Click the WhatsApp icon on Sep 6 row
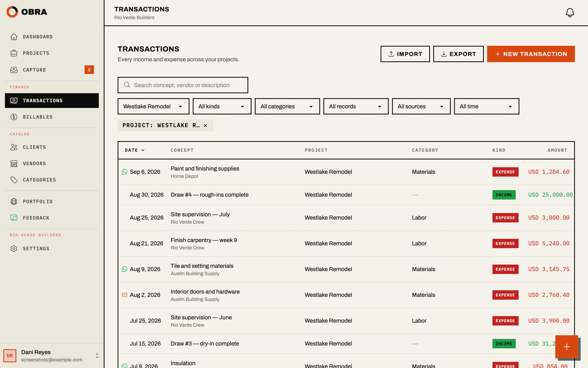 click(125, 172)
